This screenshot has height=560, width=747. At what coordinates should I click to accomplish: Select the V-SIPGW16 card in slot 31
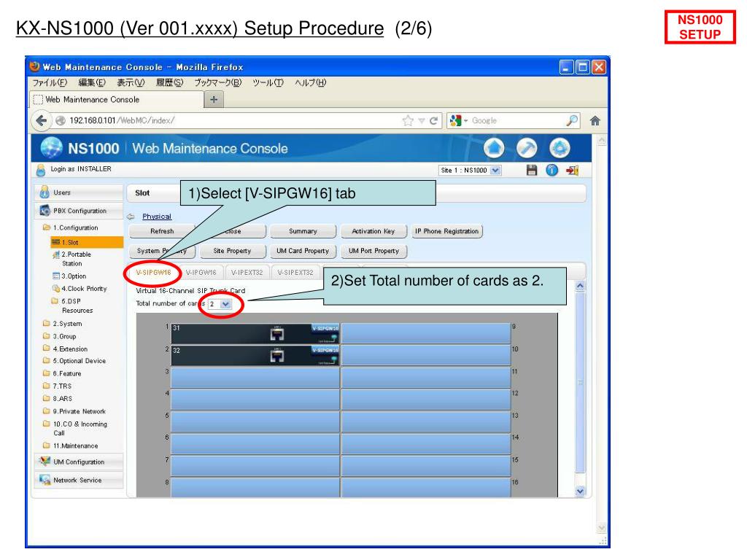[255, 334]
